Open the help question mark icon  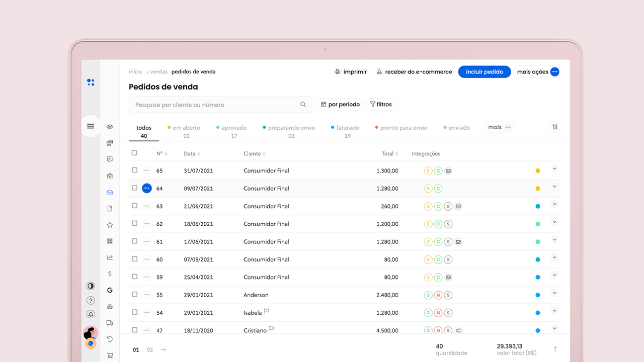coord(91,300)
